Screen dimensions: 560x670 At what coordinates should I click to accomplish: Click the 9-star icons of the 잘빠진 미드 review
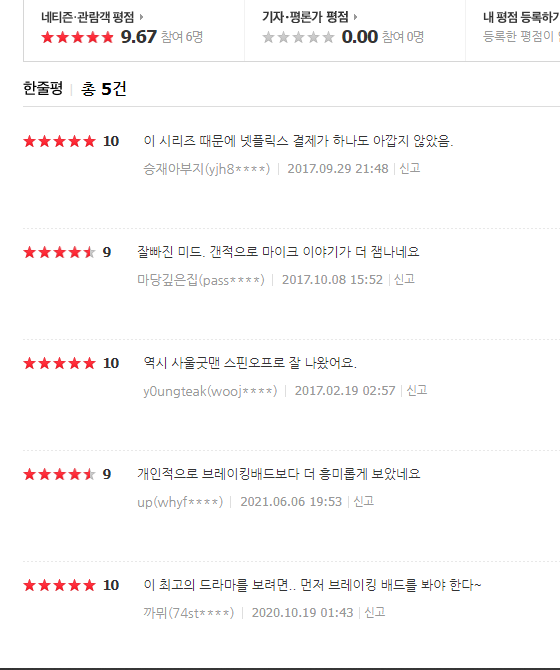click(59, 252)
